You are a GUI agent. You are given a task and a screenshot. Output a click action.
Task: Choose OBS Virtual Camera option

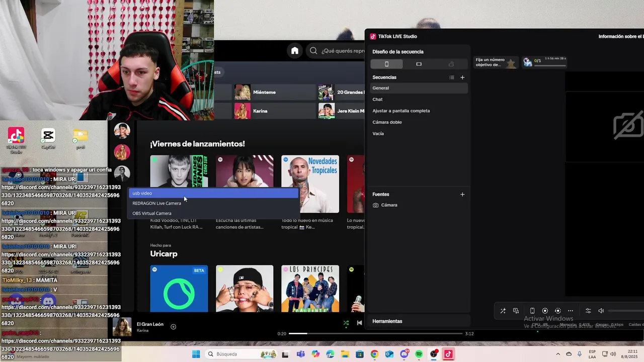214,213
